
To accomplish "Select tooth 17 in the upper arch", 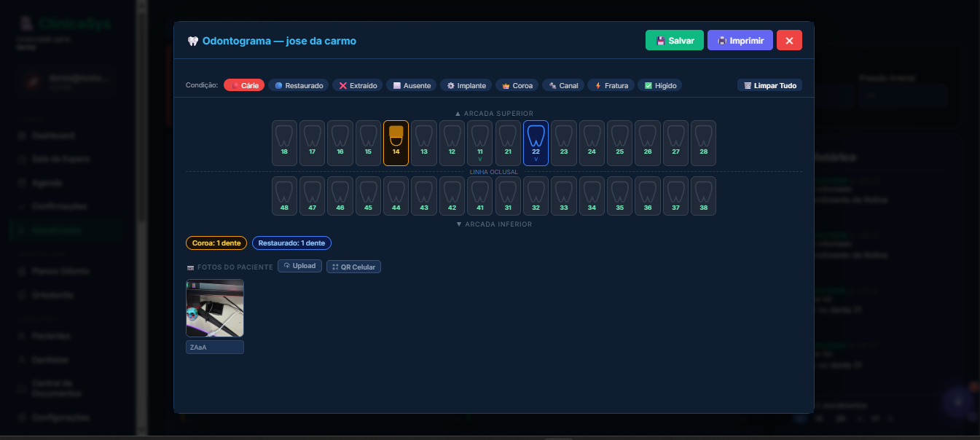I will point(312,144).
